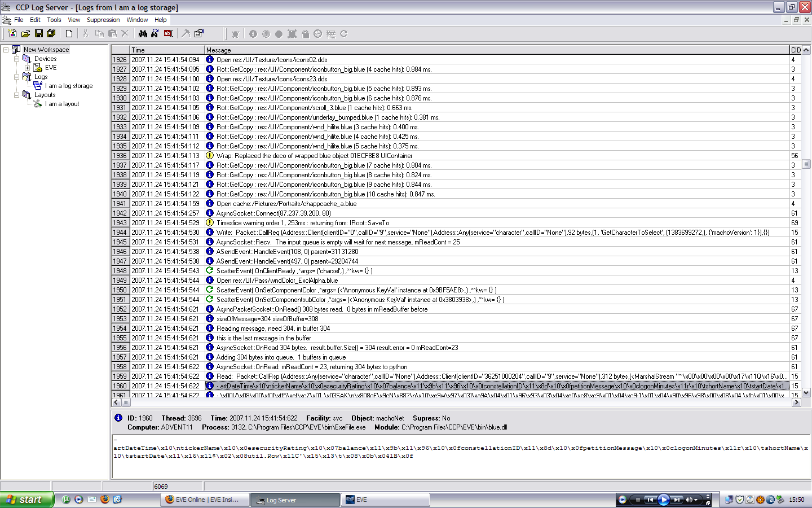This screenshot has height=508, width=812.
Task: Click the green scatter icon on row 1948
Action: pyautogui.click(x=210, y=270)
